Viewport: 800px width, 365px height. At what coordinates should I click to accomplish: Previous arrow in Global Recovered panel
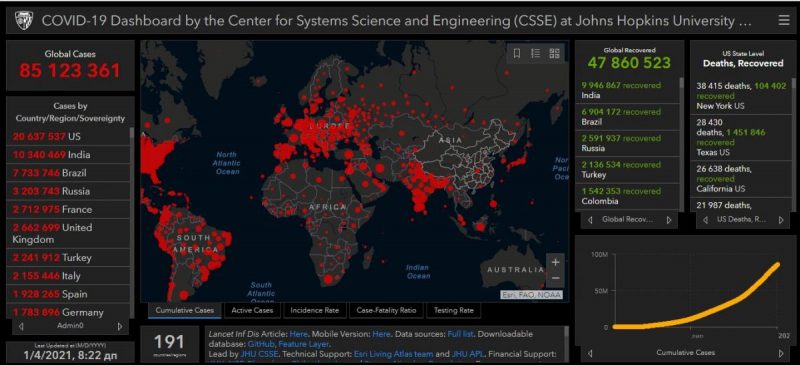click(590, 220)
